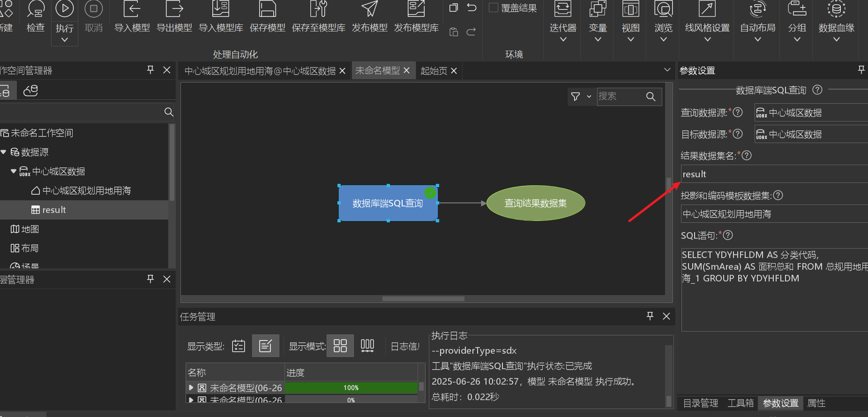Click second 显示类型 edit-list icon
The width and height of the screenshot is (868, 417).
tap(265, 346)
